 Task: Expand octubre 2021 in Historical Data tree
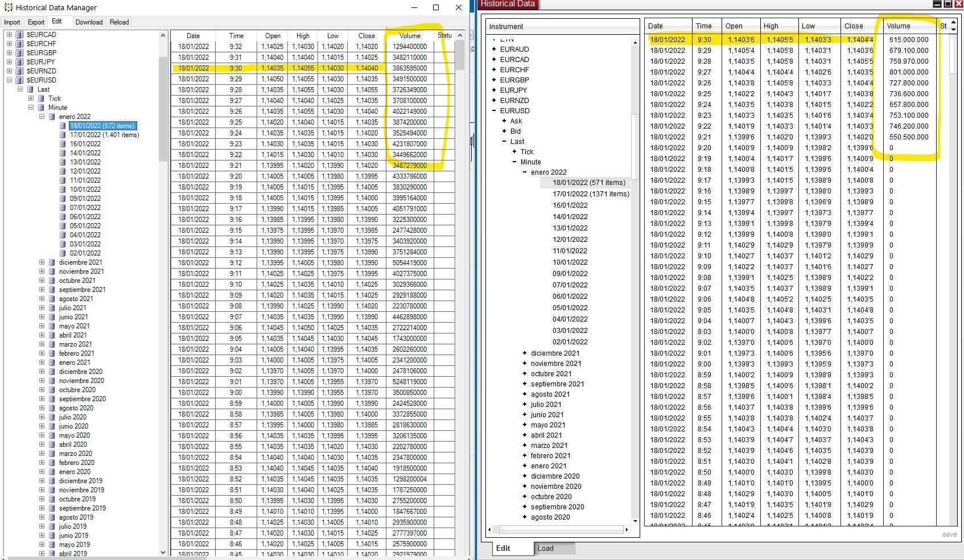(x=525, y=374)
